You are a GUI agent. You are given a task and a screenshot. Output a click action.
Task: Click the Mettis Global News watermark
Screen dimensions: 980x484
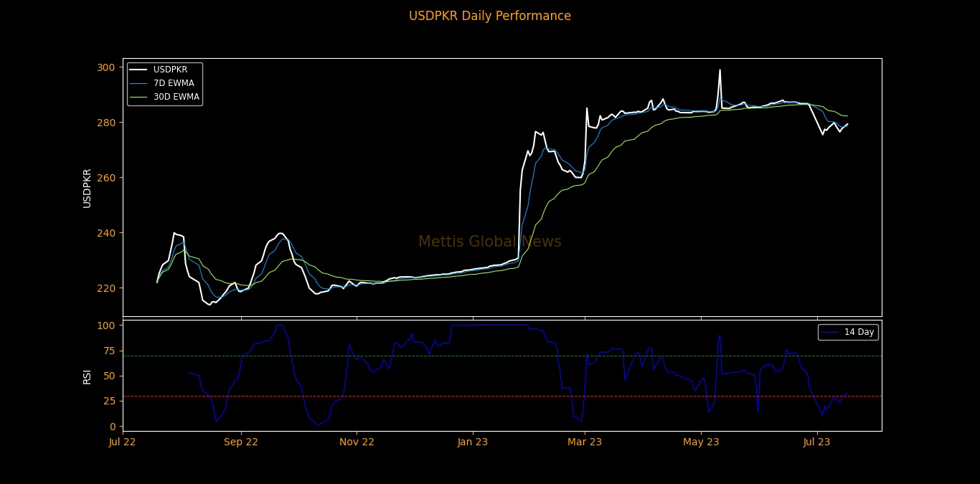point(490,242)
